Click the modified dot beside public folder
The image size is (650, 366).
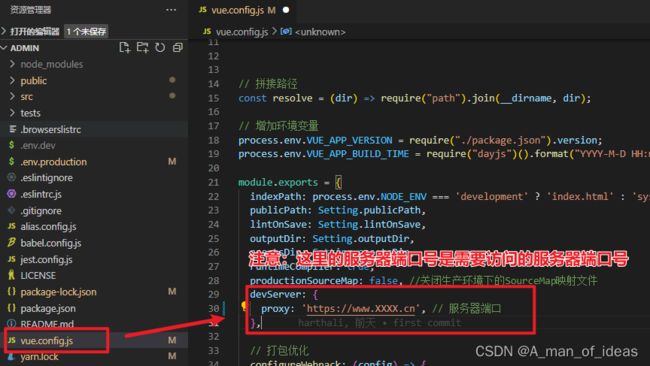(172, 80)
